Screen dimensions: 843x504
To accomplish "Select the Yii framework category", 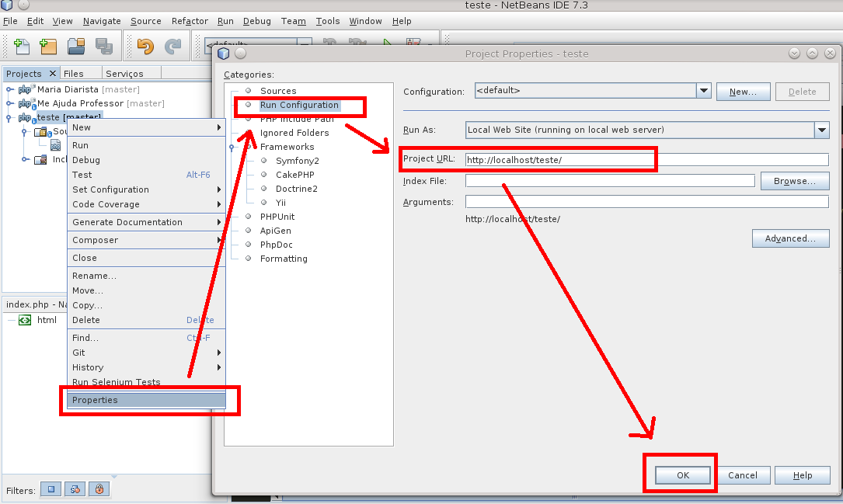I will click(x=280, y=203).
